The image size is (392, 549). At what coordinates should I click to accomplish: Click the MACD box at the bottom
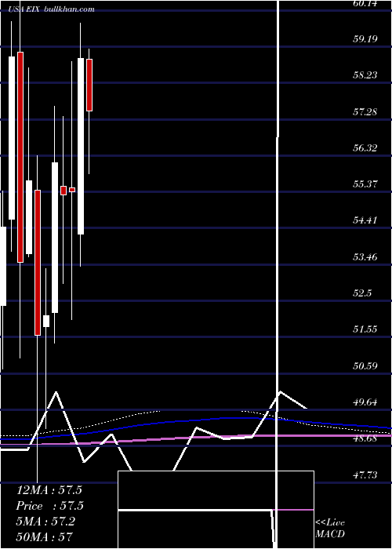[216, 510]
